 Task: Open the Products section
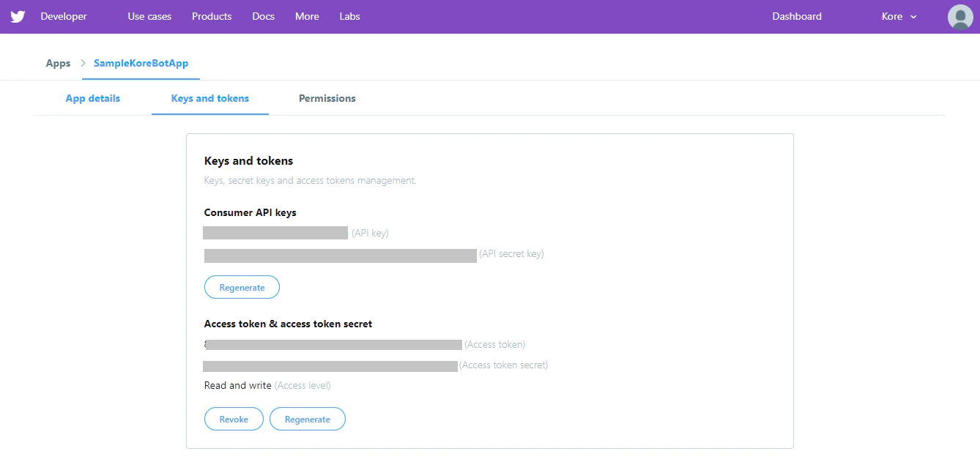(211, 16)
